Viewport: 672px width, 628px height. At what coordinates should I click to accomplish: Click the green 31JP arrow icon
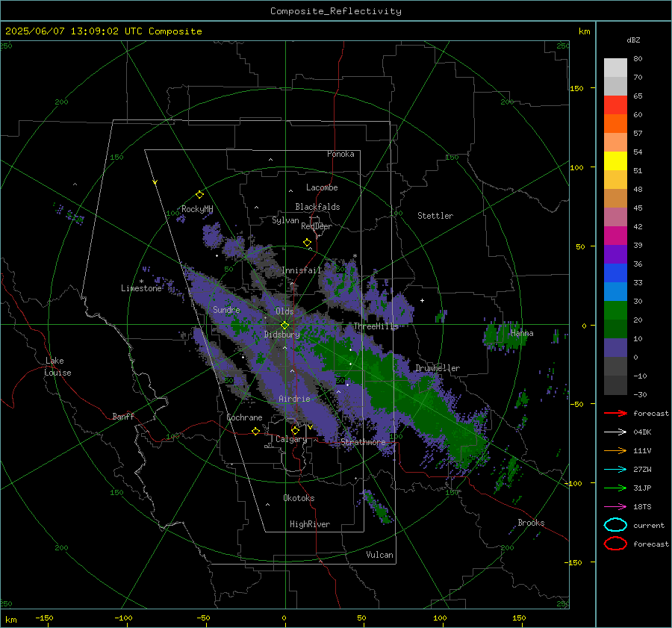(x=615, y=488)
